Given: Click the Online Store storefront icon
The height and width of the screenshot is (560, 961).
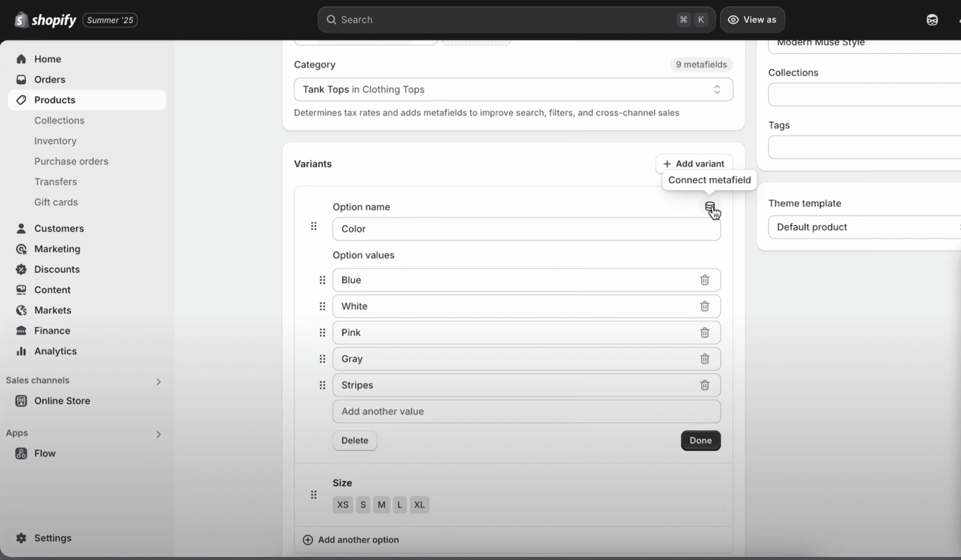Looking at the screenshot, I should (21, 401).
